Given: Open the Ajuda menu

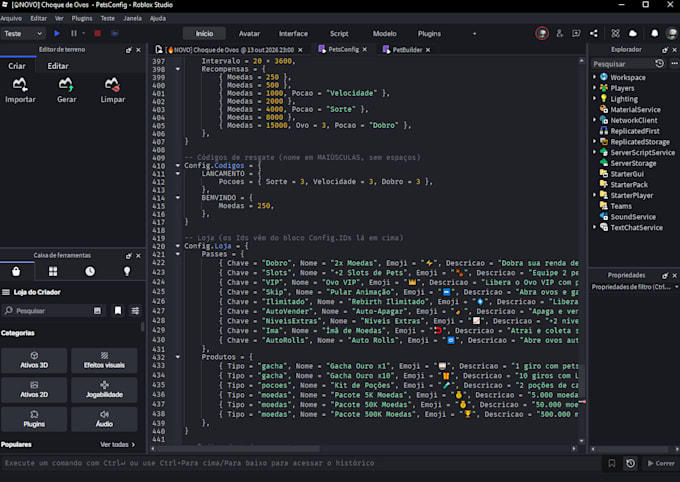Looking at the screenshot, I should [x=158, y=18].
